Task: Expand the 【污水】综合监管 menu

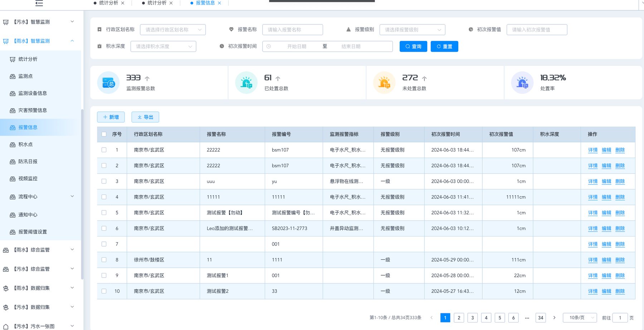Action: pos(72,269)
